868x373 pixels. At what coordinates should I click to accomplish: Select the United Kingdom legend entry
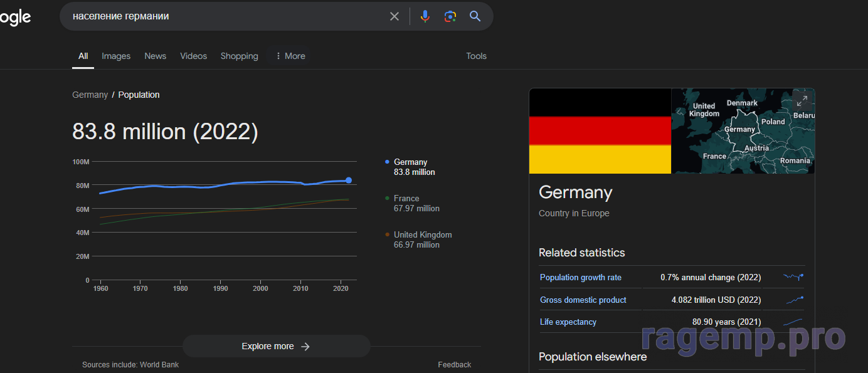(x=418, y=239)
